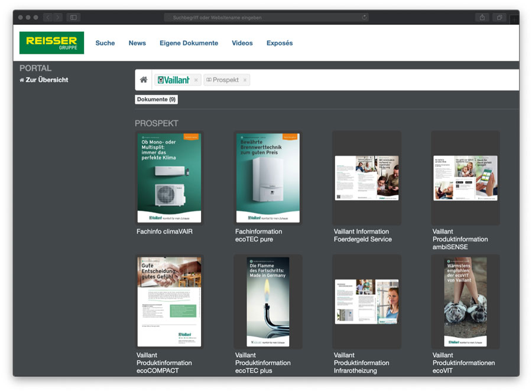Screen dimensions: 532x392
Task: Click the Vaillant Produktinformationen ecoVIT title
Action: click(463, 363)
